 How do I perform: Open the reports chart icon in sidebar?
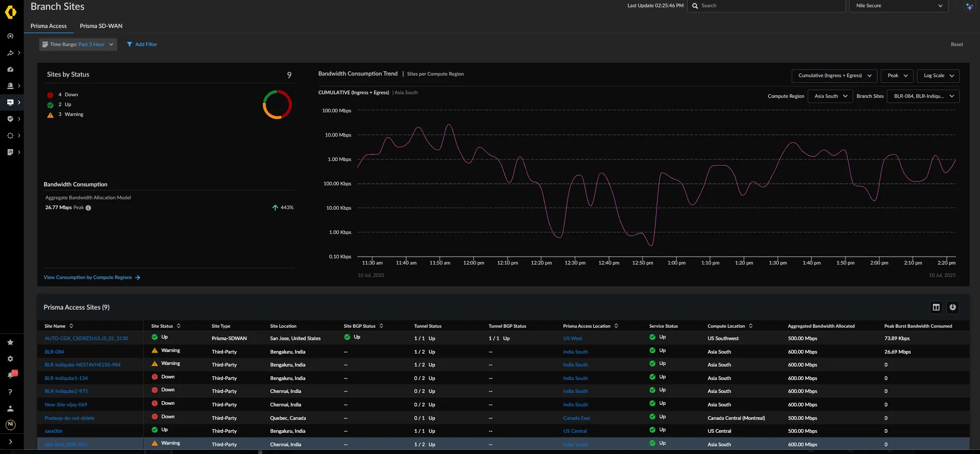tap(10, 152)
